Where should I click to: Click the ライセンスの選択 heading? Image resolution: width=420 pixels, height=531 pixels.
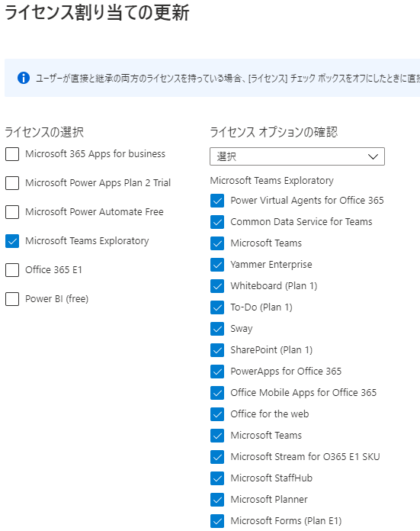(x=44, y=132)
